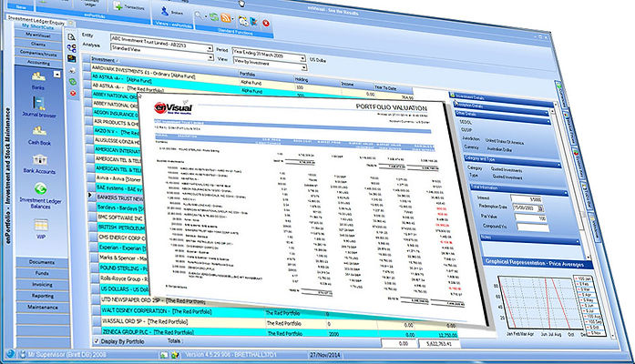Open the Cash Book shortcut icon
Viewport: 635px width, 364px height.
point(39,131)
